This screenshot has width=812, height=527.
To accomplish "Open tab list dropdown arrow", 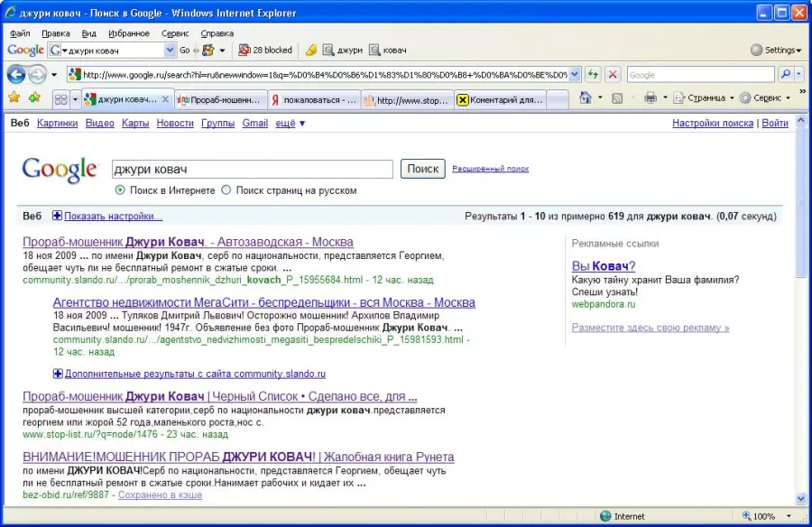I will 75,99.
